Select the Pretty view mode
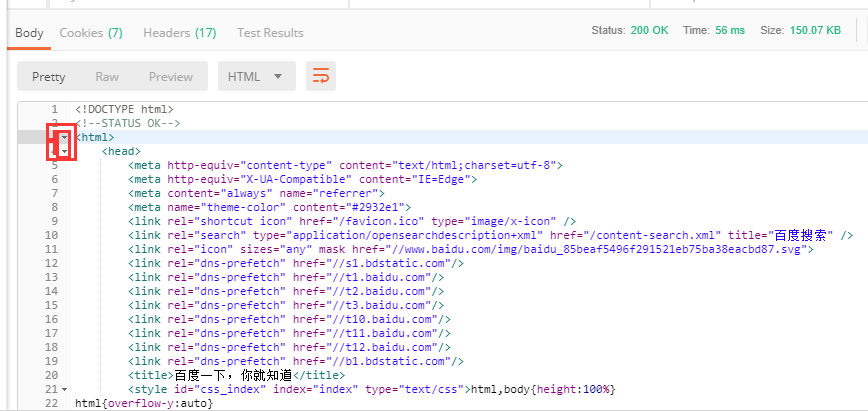 coord(49,76)
